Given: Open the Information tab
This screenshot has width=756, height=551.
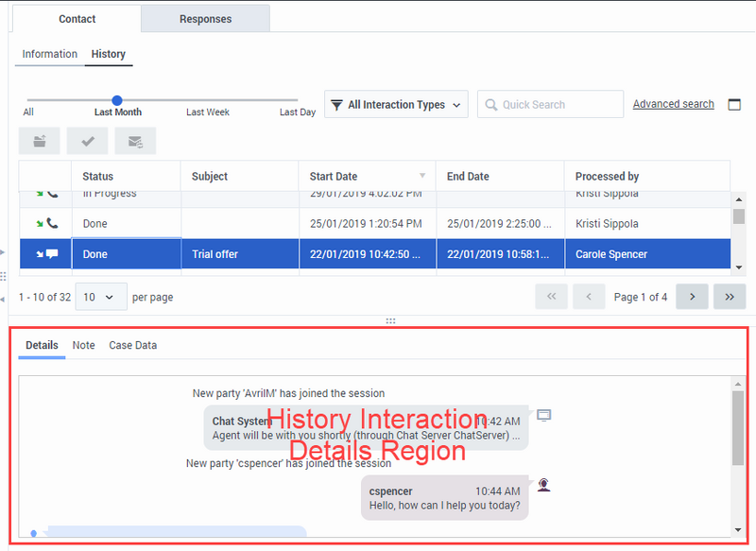Looking at the screenshot, I should tap(50, 54).
